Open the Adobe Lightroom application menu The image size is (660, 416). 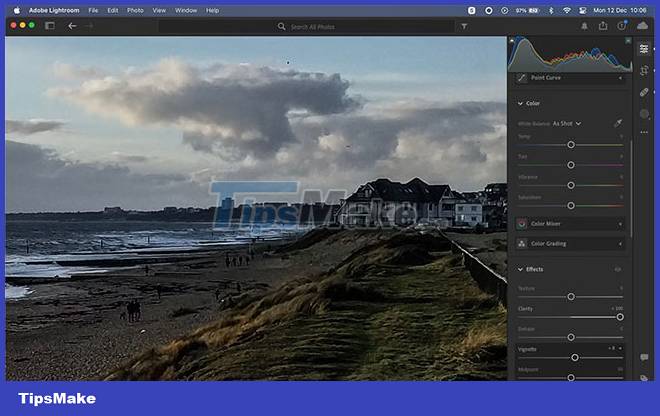point(54,11)
